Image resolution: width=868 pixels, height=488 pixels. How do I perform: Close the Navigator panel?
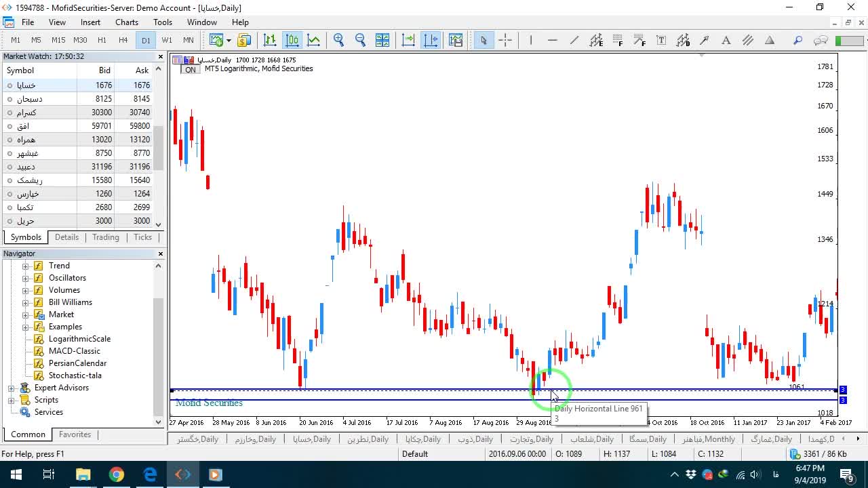click(x=161, y=253)
